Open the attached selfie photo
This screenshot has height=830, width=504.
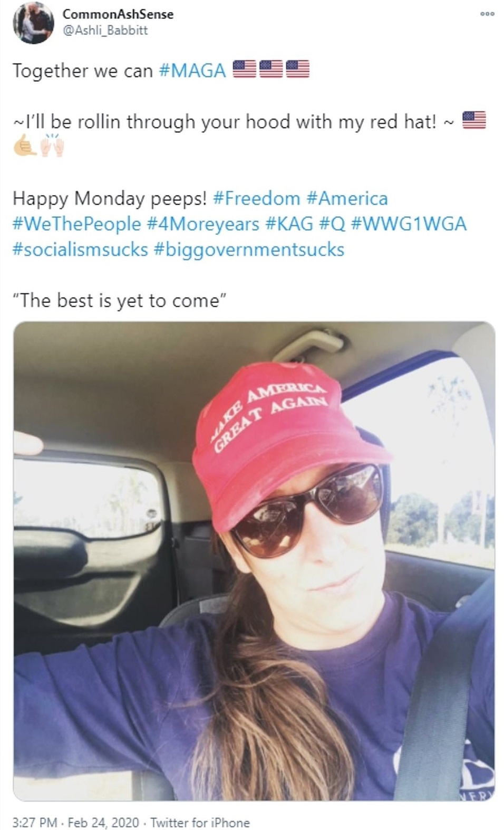click(254, 561)
